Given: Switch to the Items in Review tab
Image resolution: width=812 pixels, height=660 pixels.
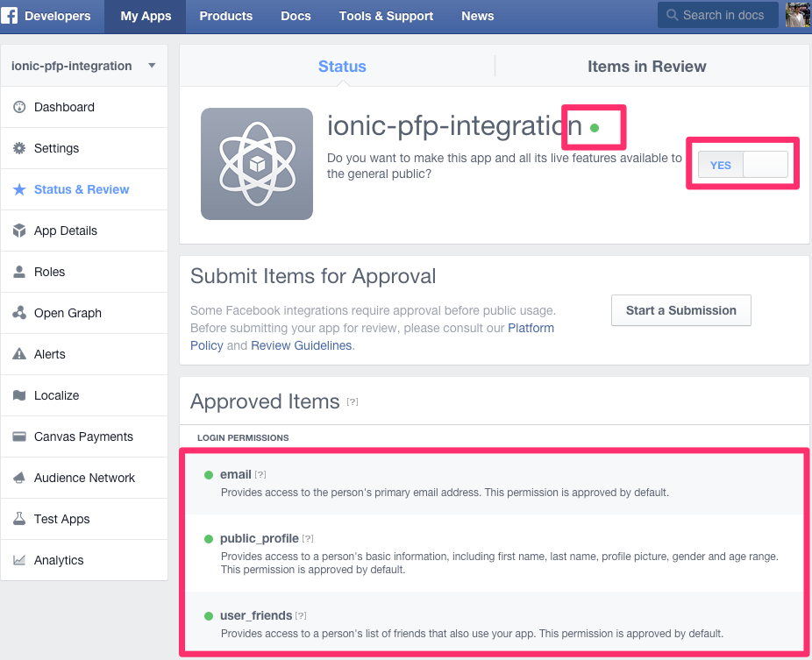Looking at the screenshot, I should (x=647, y=66).
